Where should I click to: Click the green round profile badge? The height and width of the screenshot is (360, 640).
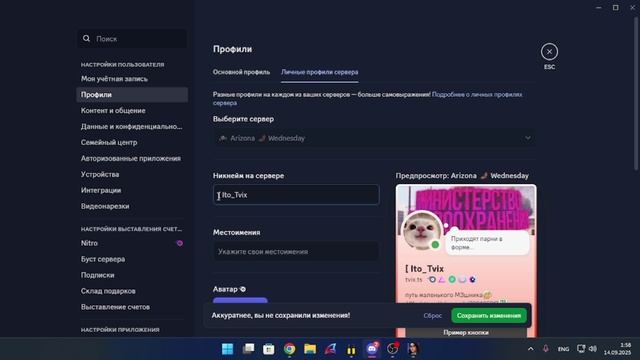(x=452, y=280)
